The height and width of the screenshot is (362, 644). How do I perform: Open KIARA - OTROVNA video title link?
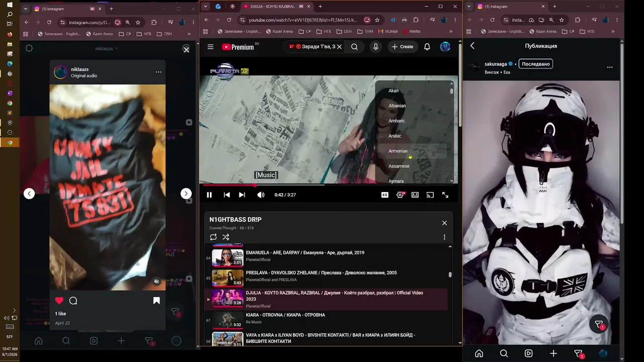point(285,315)
